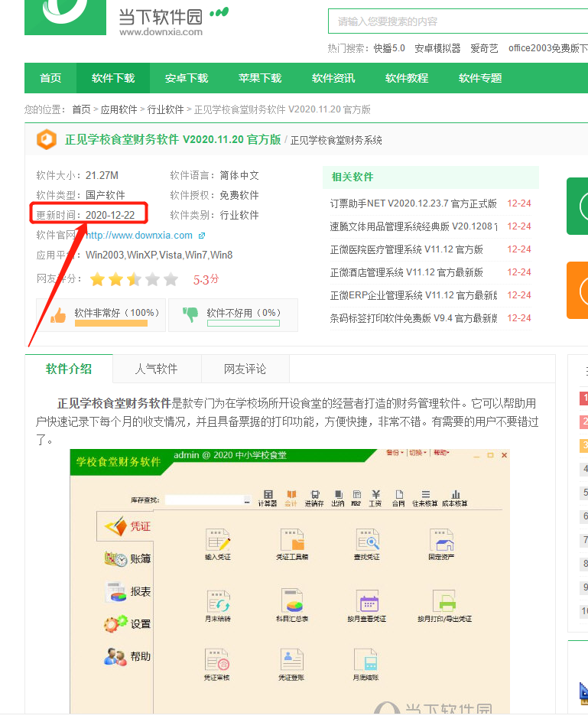Select the 往来核算 toolbar icon
The width and height of the screenshot is (588, 719).
click(x=425, y=497)
